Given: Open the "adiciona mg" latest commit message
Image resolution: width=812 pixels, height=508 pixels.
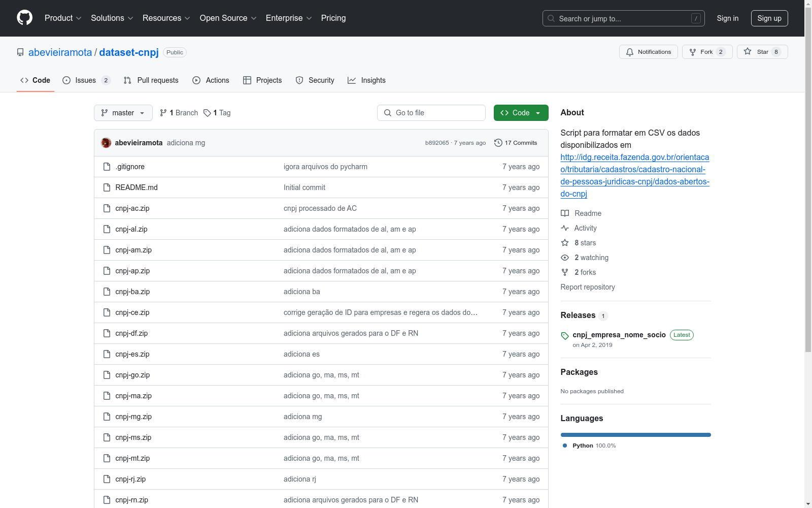Looking at the screenshot, I should [x=186, y=143].
